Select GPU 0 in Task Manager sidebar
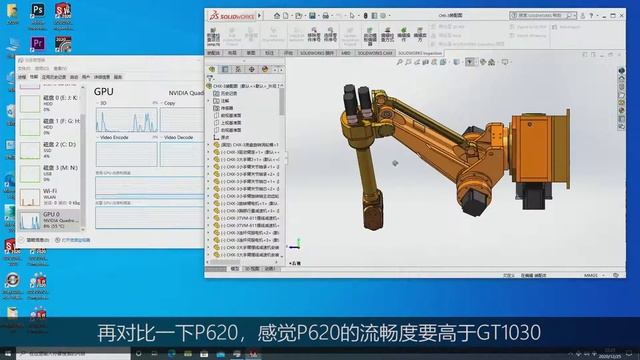640x360 pixels. 49,220
